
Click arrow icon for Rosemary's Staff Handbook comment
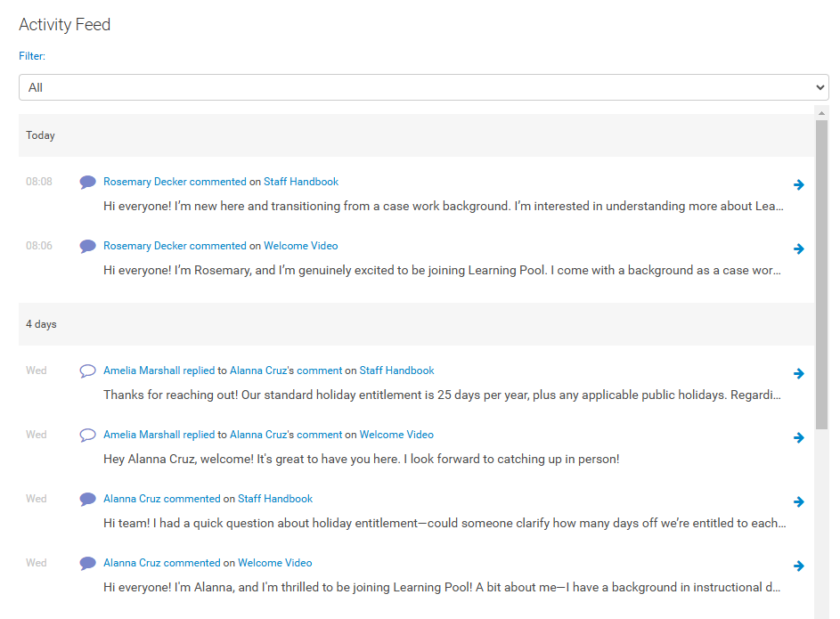coord(799,185)
